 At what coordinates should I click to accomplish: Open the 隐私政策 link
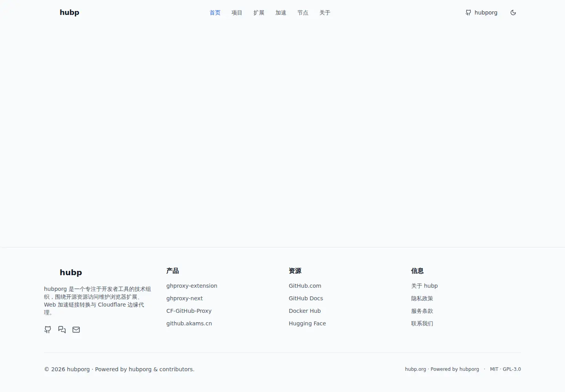(422, 298)
